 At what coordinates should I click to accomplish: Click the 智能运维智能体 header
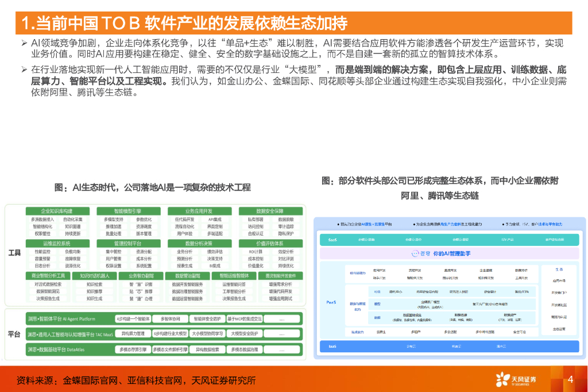(234, 275)
